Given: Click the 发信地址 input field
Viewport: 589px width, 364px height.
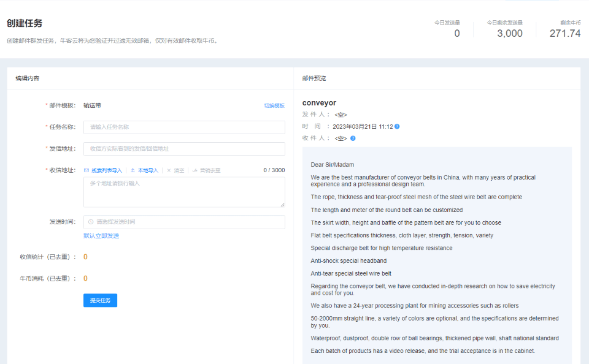Looking at the screenshot, I should click(x=184, y=149).
